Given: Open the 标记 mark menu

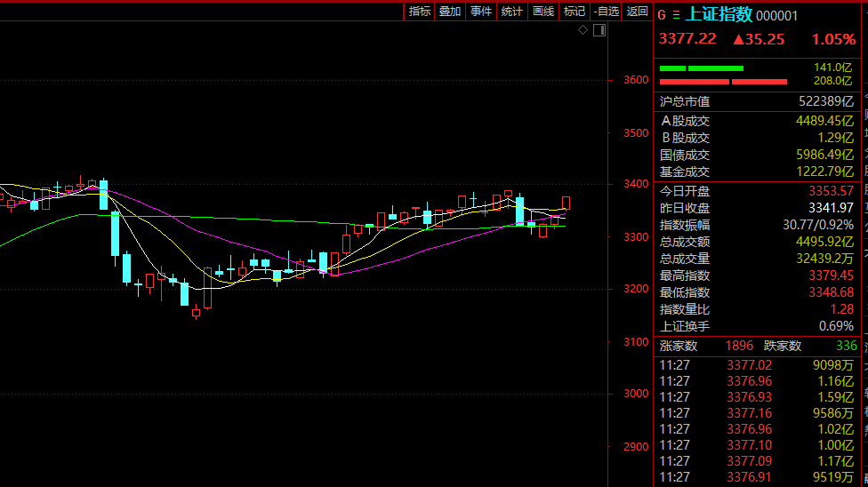Looking at the screenshot, I should (574, 12).
